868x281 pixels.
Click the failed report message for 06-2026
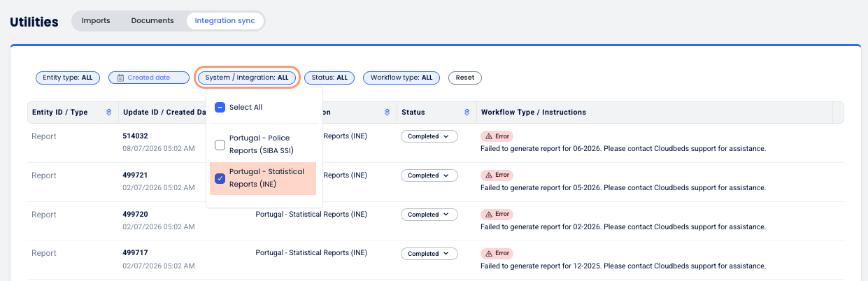point(623,149)
